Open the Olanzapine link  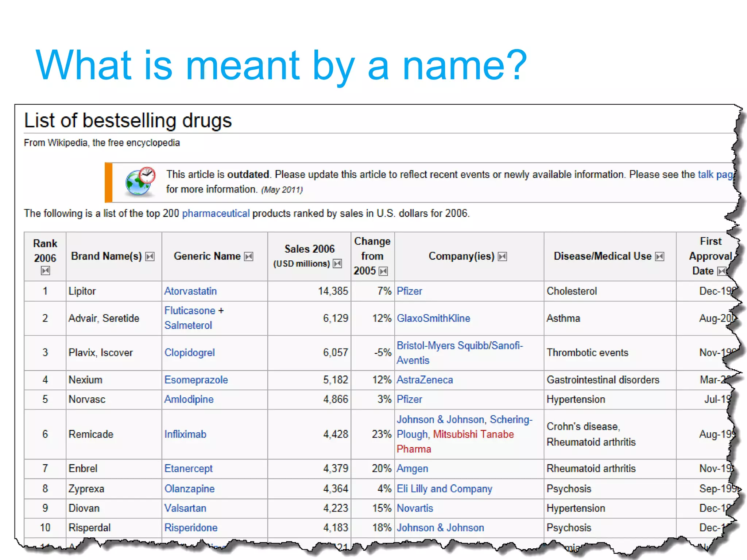pos(190,489)
